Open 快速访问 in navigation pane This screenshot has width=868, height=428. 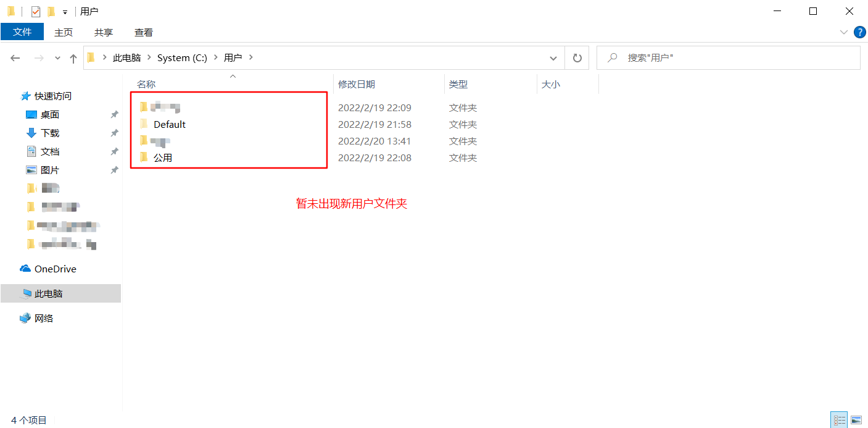point(53,96)
